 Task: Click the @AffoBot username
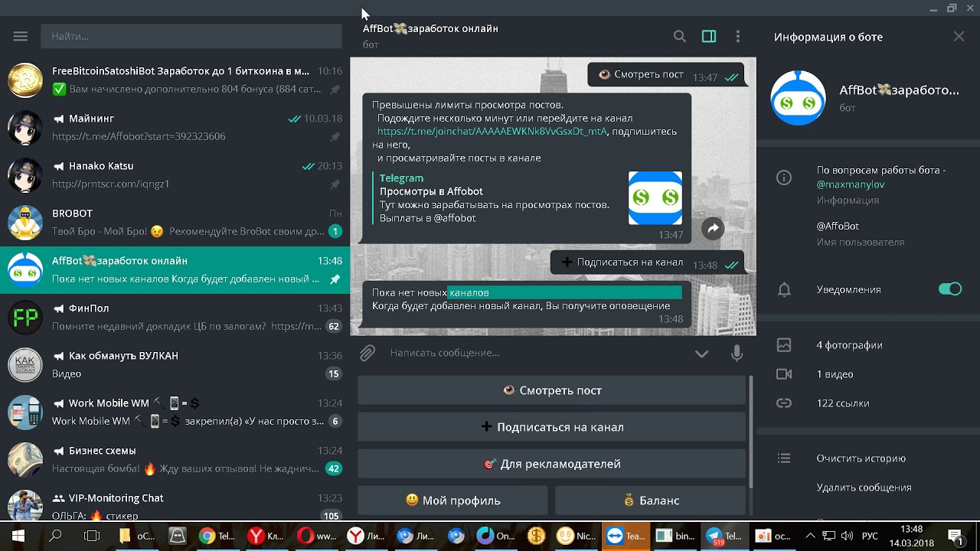point(838,227)
